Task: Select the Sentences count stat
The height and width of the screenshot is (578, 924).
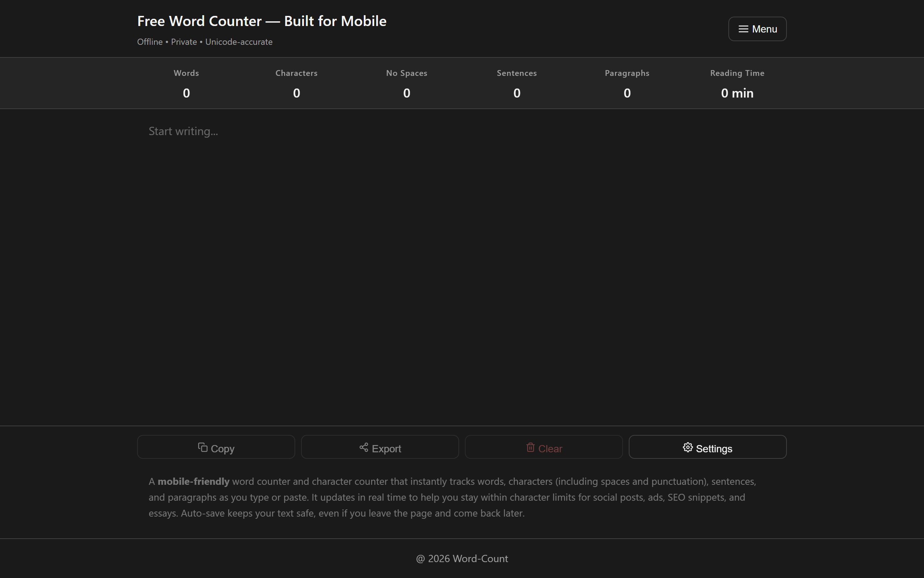Action: [x=517, y=83]
